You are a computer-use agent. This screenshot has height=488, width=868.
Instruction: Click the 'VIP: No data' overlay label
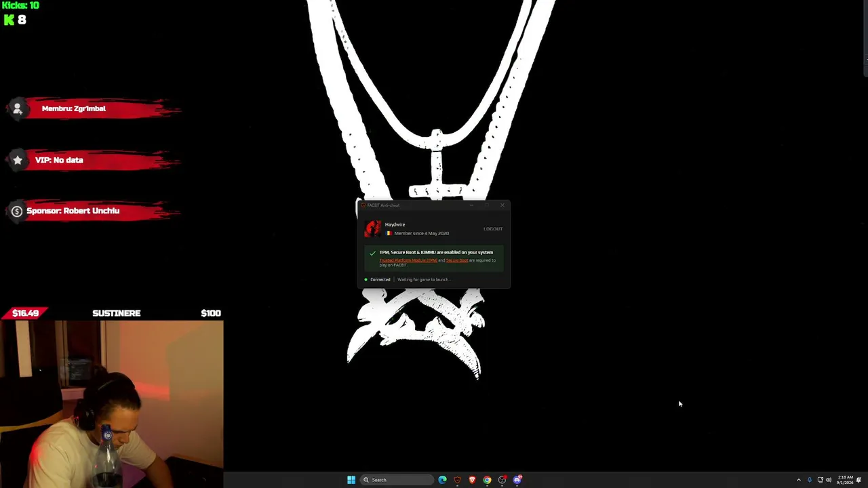(59, 160)
